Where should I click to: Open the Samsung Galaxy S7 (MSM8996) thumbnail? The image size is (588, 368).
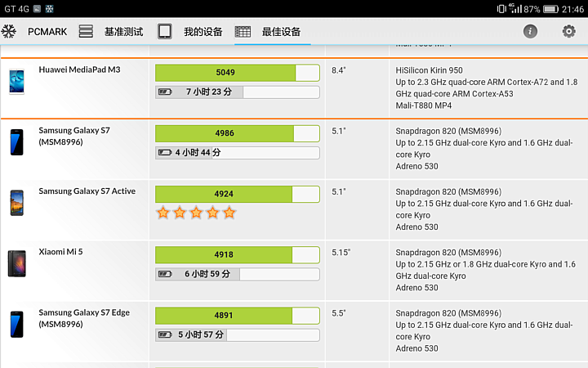coord(17,142)
